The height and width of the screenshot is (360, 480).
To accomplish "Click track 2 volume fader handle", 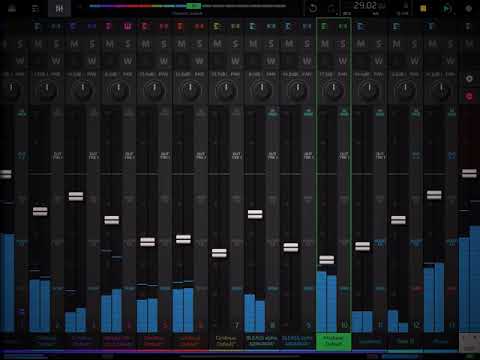I will click(x=40, y=211).
